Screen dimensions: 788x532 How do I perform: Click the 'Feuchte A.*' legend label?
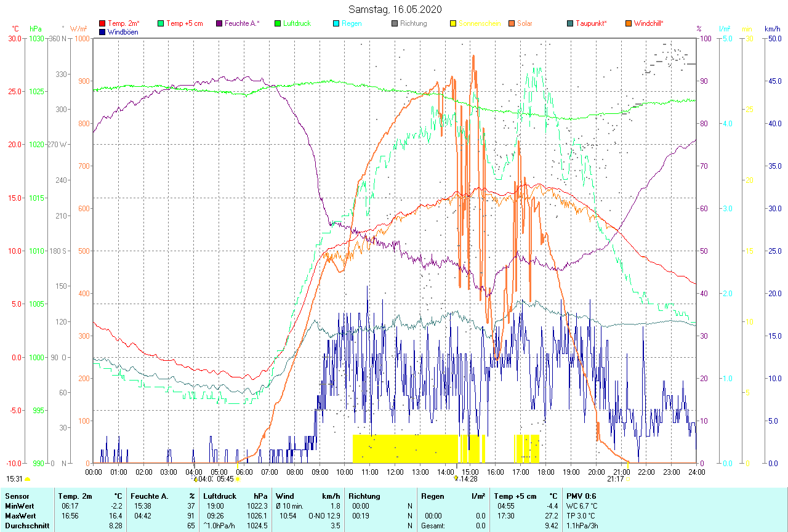coord(242,23)
